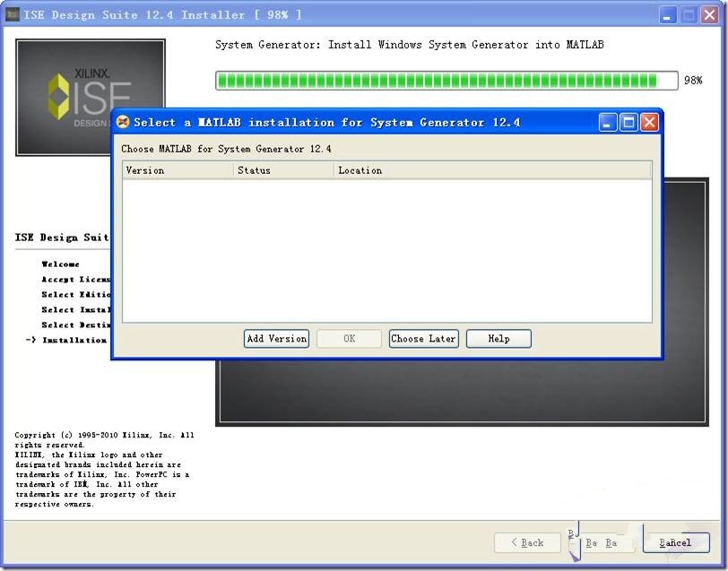Choose Later for MATLAB selection
Viewport: 728px width, 571px height.
pos(423,339)
